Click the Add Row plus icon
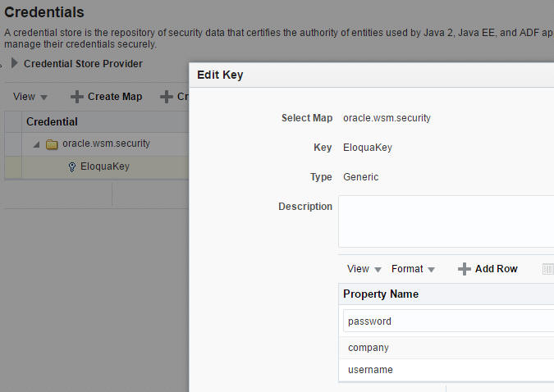 [465, 269]
